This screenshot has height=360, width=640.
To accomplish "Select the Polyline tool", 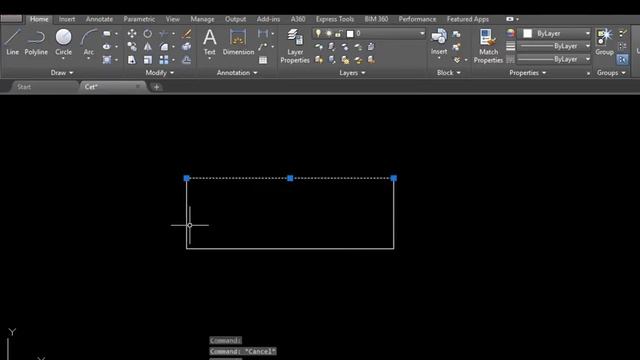I will coord(36,42).
